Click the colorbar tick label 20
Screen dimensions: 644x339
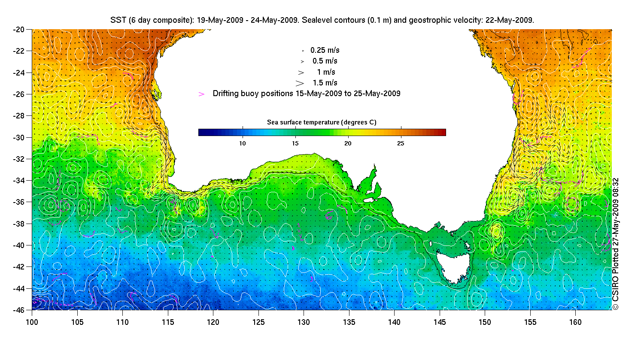(x=348, y=143)
